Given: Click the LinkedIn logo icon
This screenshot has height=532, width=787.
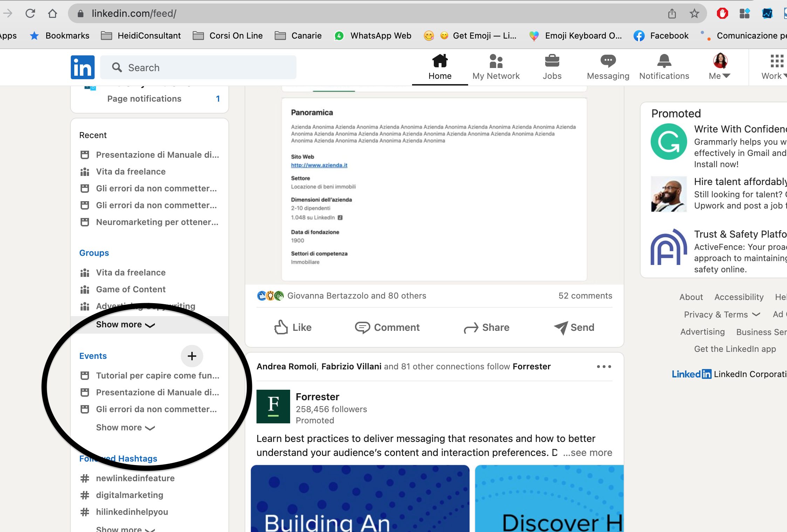Looking at the screenshot, I should 82,67.
